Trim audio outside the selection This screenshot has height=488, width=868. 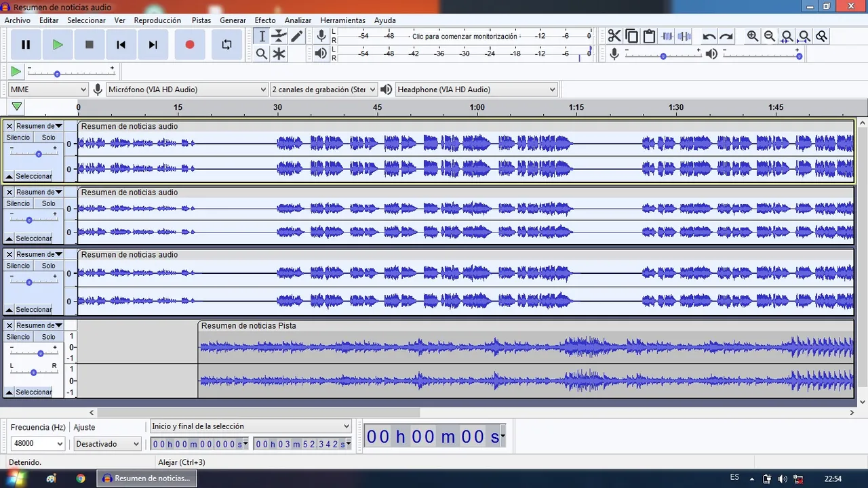click(x=667, y=37)
